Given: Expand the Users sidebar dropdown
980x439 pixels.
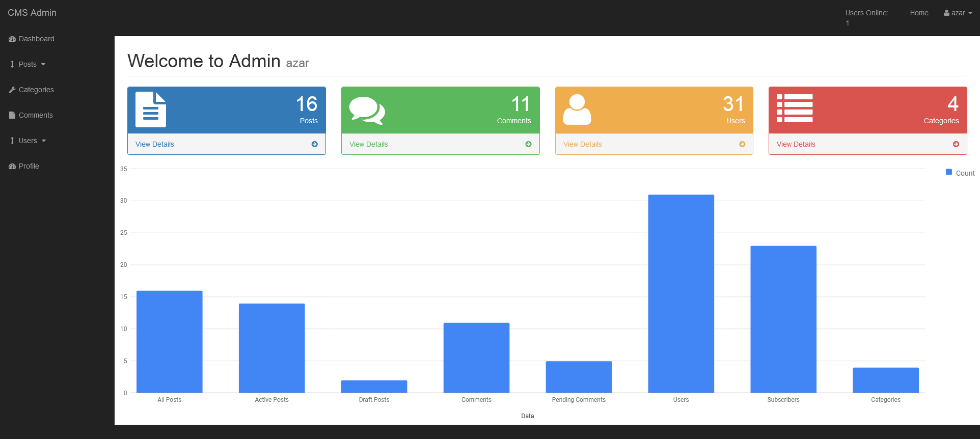Looking at the screenshot, I should 29,141.
